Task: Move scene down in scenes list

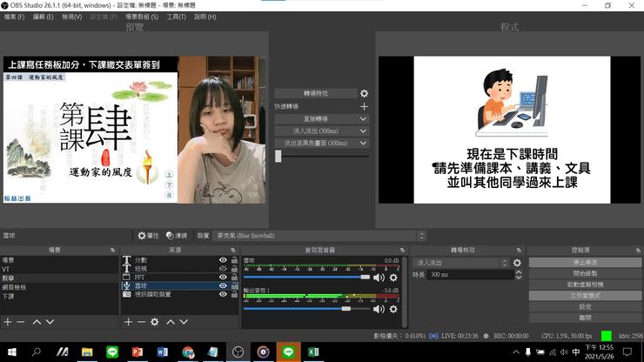Action: [x=50, y=322]
